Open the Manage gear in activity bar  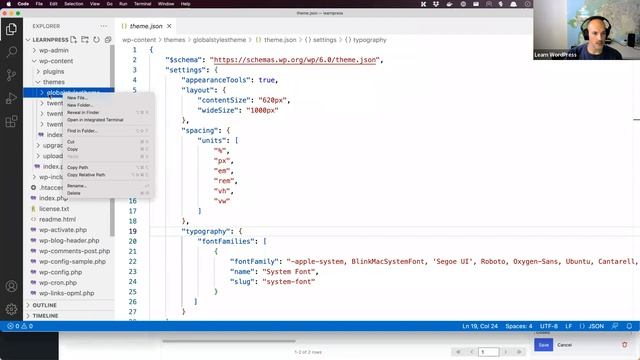pos(11,309)
